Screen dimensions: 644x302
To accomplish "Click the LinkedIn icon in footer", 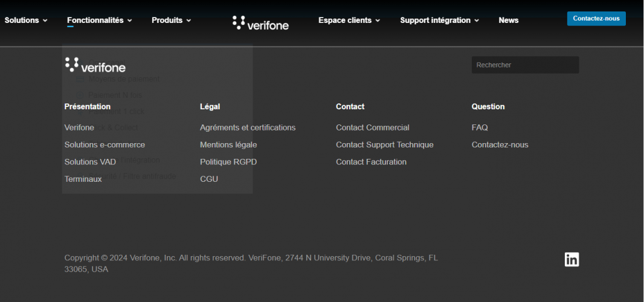I will coord(572,259).
